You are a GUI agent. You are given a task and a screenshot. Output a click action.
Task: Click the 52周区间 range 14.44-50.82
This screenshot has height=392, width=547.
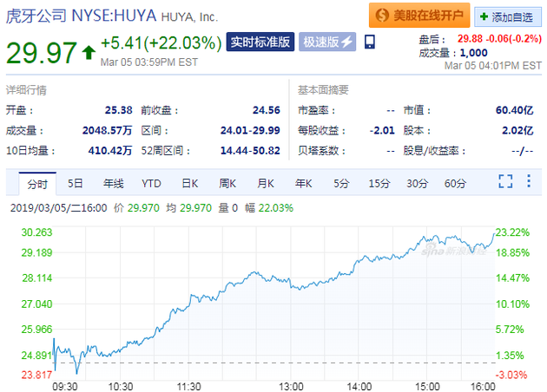click(x=250, y=151)
